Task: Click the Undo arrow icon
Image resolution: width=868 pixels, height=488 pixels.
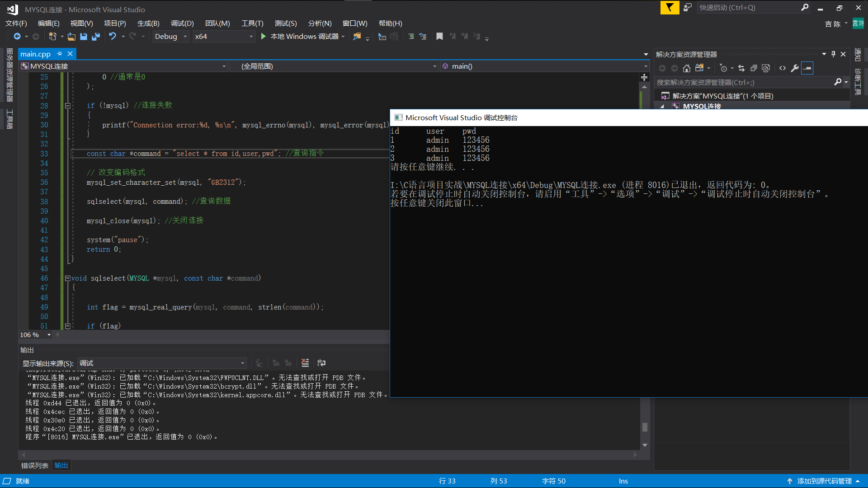Action: click(113, 37)
